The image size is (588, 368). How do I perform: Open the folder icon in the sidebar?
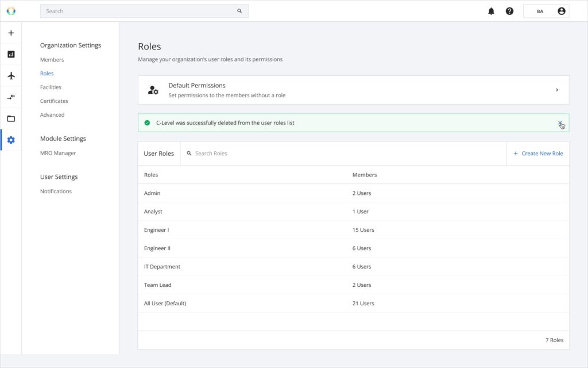(x=11, y=118)
